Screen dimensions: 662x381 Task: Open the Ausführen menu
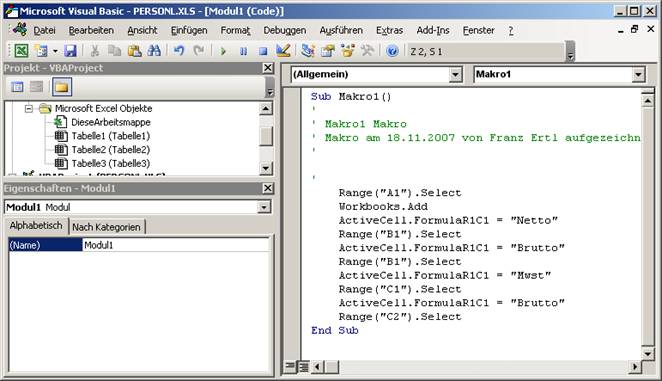tap(341, 30)
